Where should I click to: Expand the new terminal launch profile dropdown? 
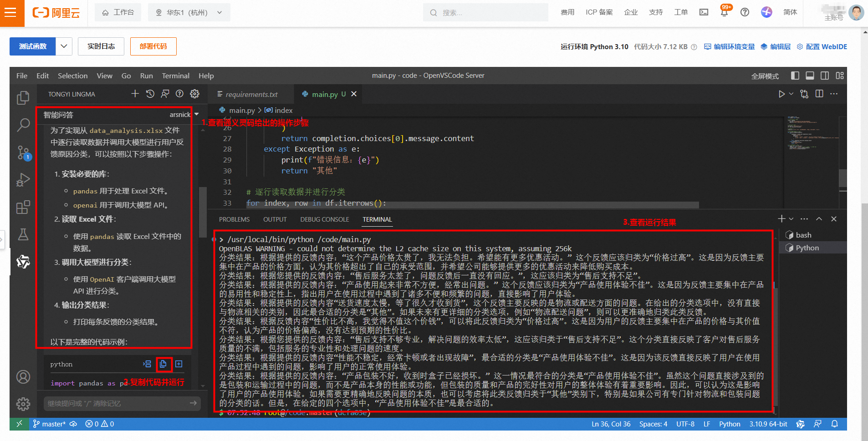coord(791,219)
